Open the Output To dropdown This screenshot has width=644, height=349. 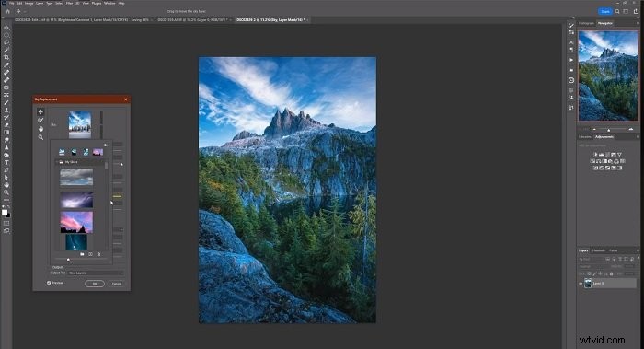click(96, 273)
